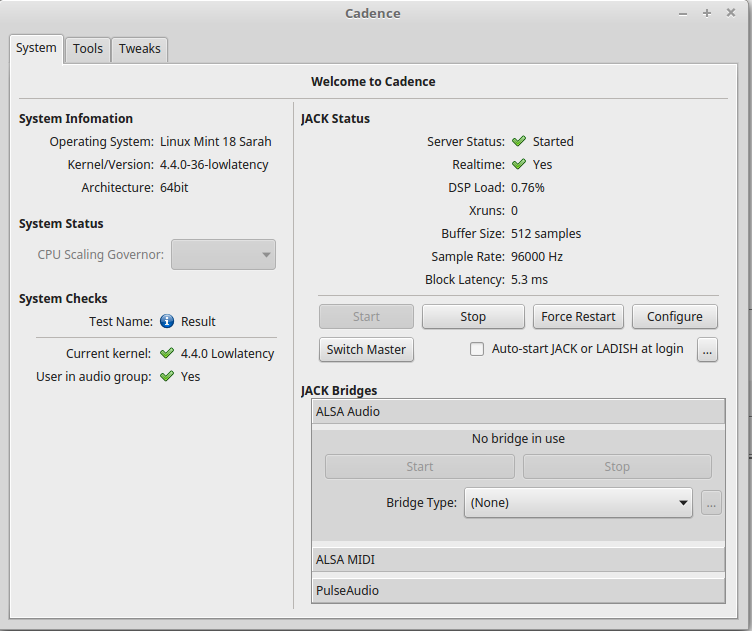The width and height of the screenshot is (752, 631).
Task: Click the blue info icon next to Result
Action: (x=167, y=321)
